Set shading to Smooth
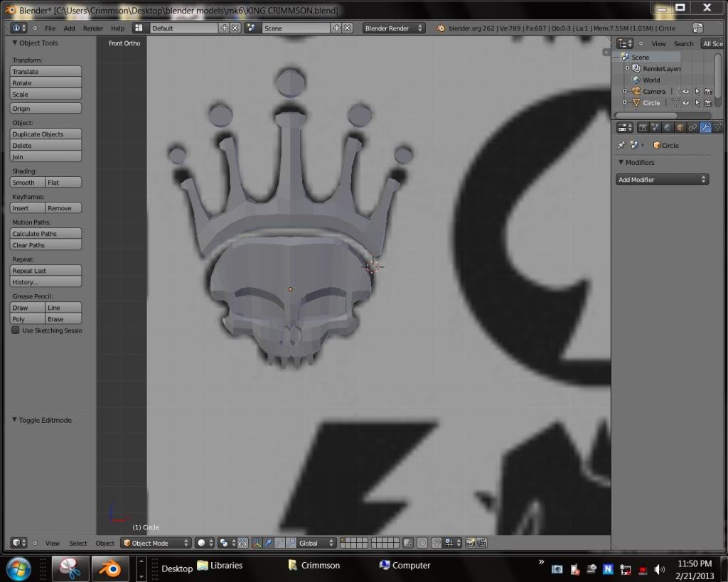Viewport: 728px width, 582px height. pos(28,182)
